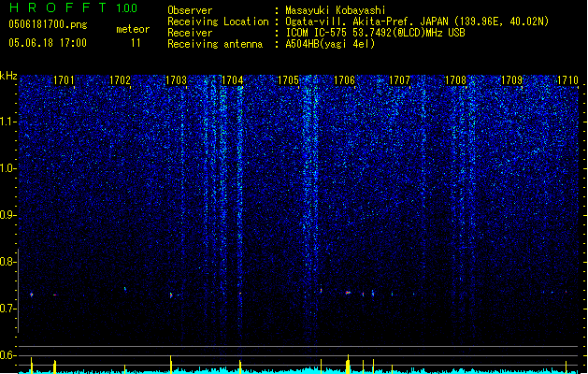This screenshot has width=588, height=374.
Task: Click the 0.7 kHz frequency label
Action: 7,309
